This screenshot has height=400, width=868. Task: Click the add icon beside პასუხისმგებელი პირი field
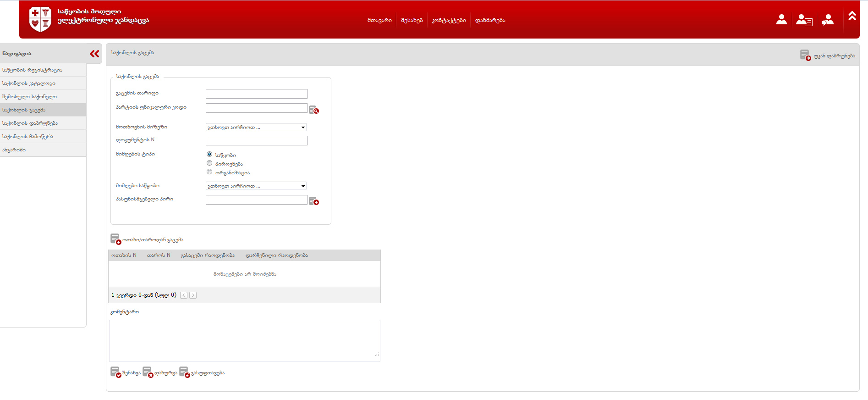tap(313, 201)
